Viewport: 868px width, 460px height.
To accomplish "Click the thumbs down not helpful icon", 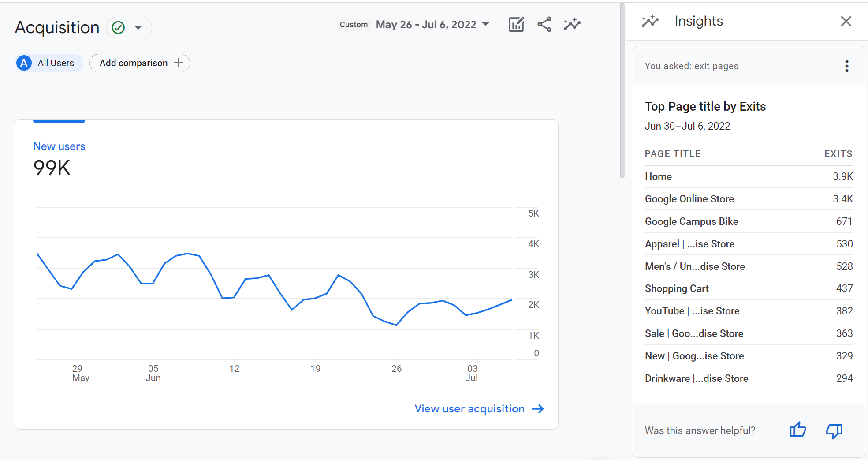I will click(834, 431).
